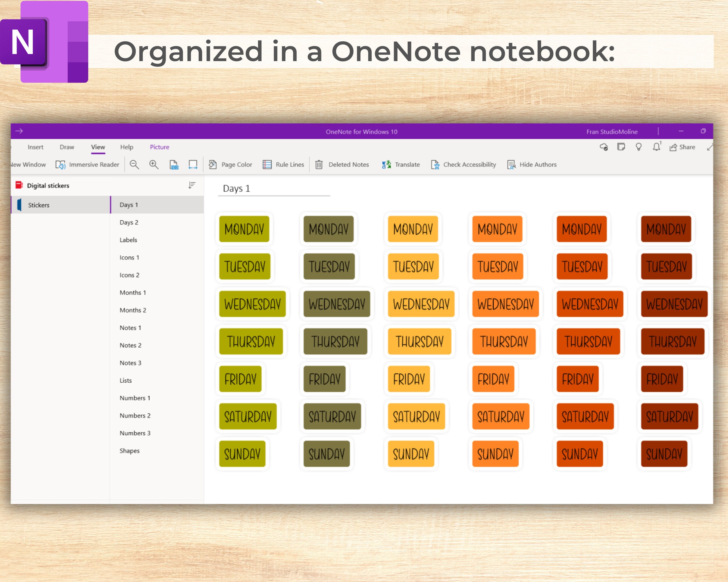Open the Translate tool

click(x=401, y=165)
